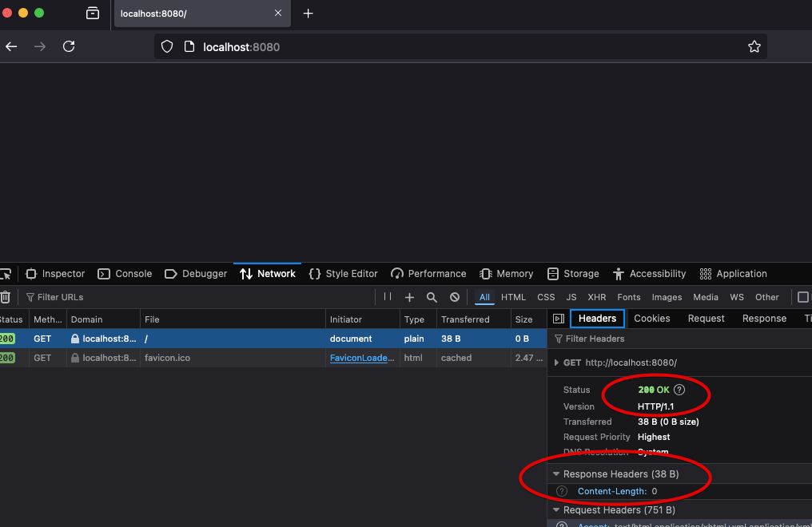Open the network search magnifier
Screen dimensions: 812x527
point(432,297)
